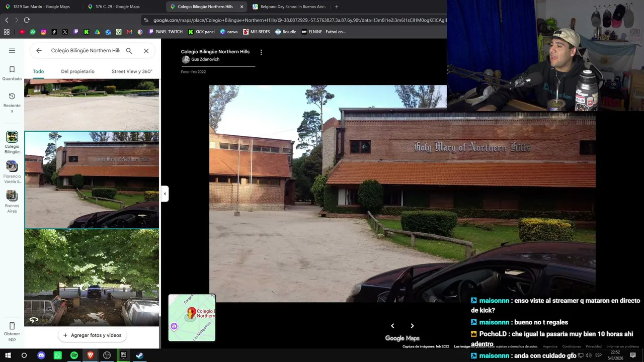The width and height of the screenshot is (644, 362).
Task: Open the Guardado saved places panel
Action: click(12, 73)
